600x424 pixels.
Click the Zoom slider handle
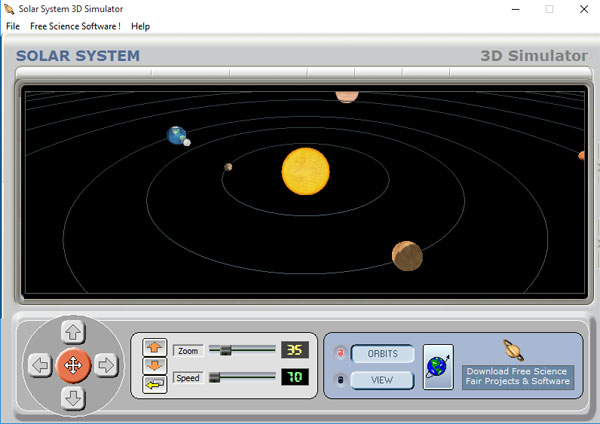[226, 350]
